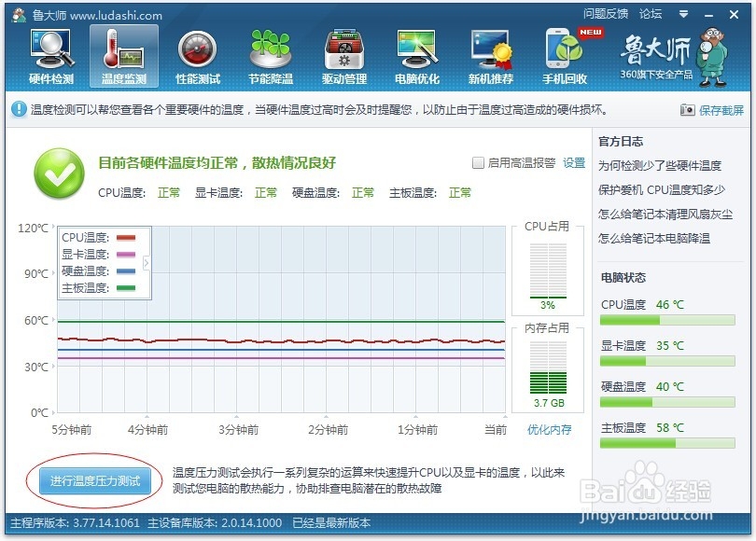Viewport: 756px width, 541px height.
Task: Click 正常 status next to 主板温度
Action: pos(459,193)
